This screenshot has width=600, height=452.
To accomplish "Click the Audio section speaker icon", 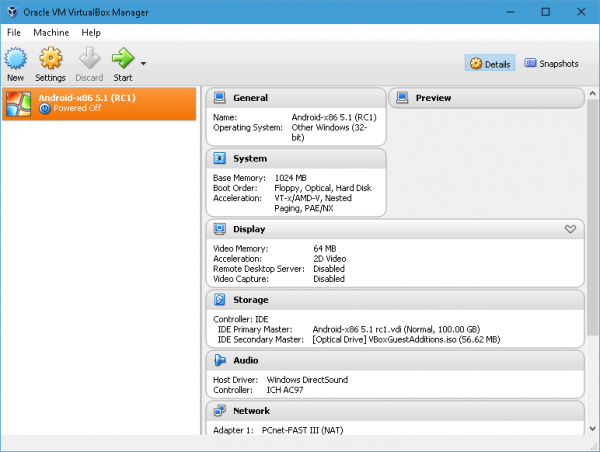I will pyautogui.click(x=220, y=360).
